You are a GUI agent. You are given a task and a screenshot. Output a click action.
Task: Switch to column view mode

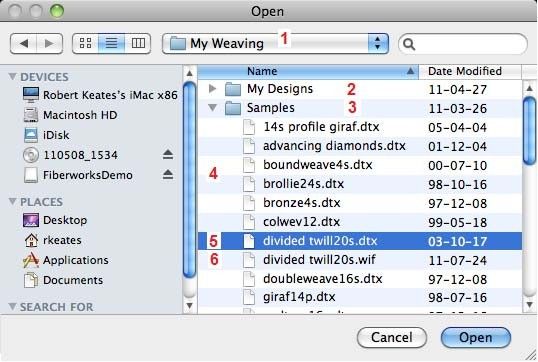pyautogui.click(x=138, y=44)
